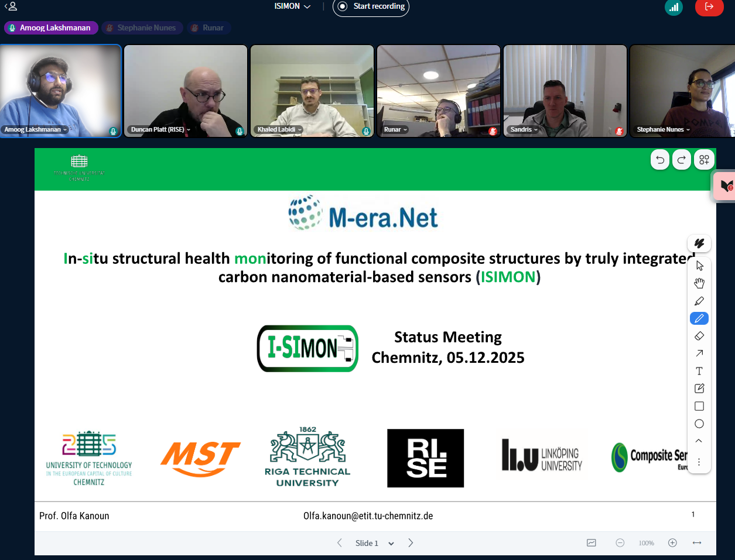This screenshot has width=735, height=560.
Task: Expand more shapes chevron in toolbar
Action: pyautogui.click(x=699, y=441)
